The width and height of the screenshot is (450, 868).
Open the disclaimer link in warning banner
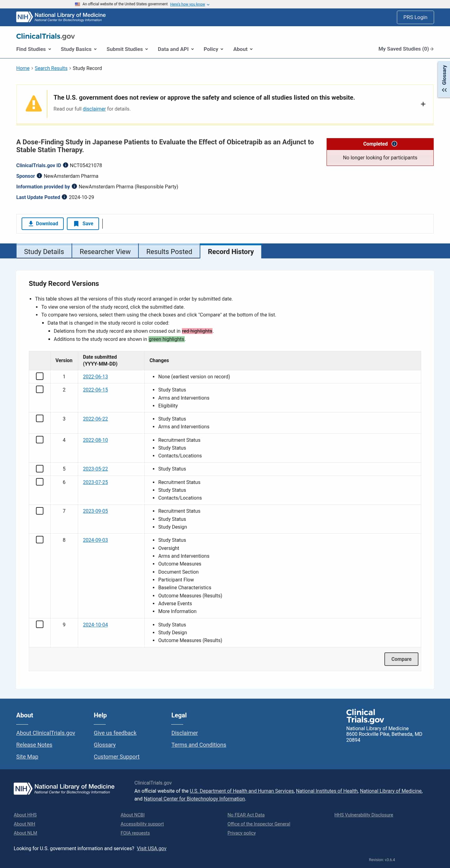point(94,109)
